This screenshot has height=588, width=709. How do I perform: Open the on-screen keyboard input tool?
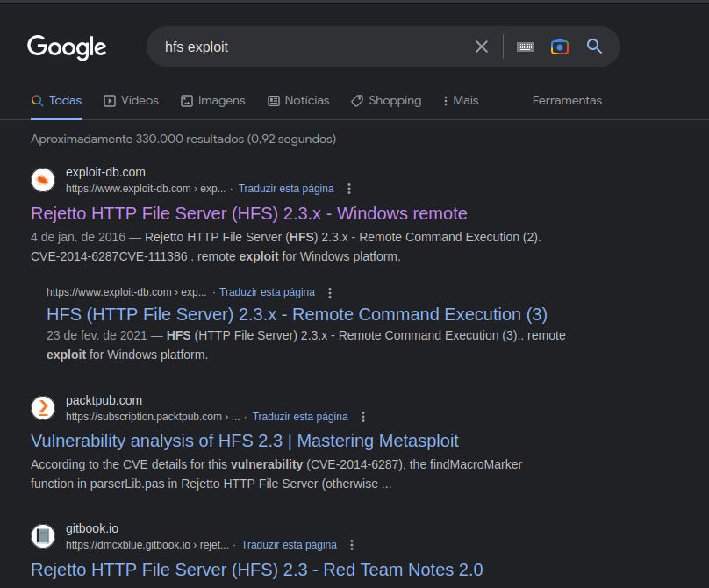525,47
